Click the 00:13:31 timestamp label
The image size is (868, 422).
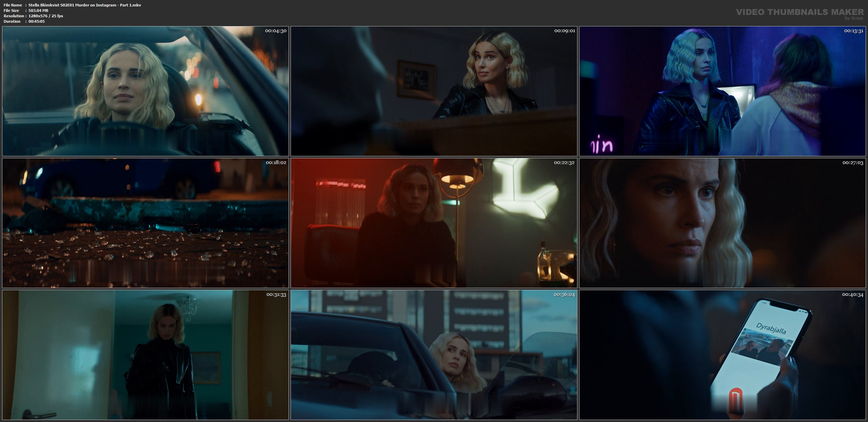pos(853,31)
